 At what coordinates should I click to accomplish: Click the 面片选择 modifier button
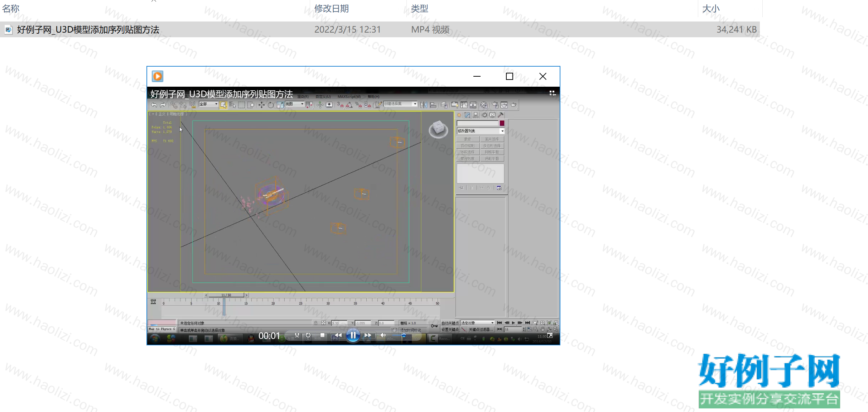(x=492, y=139)
